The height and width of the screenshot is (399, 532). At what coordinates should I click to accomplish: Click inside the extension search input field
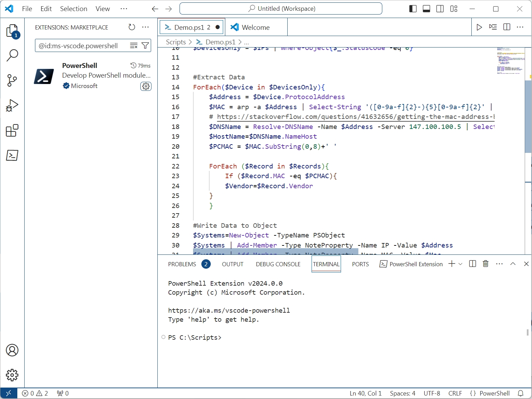[x=83, y=45]
